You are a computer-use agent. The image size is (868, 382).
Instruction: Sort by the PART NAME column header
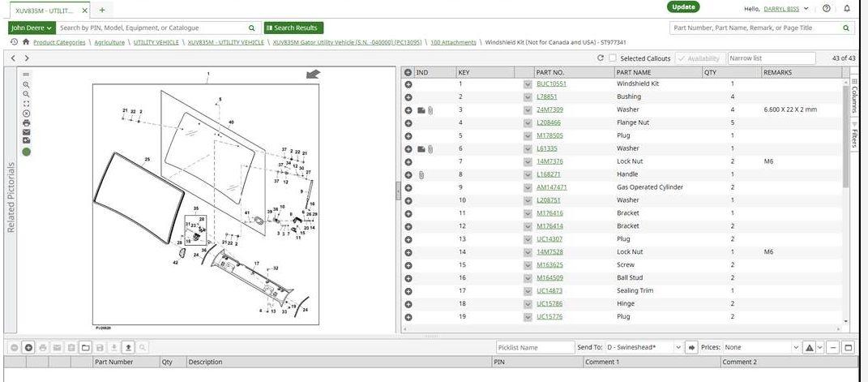(634, 72)
